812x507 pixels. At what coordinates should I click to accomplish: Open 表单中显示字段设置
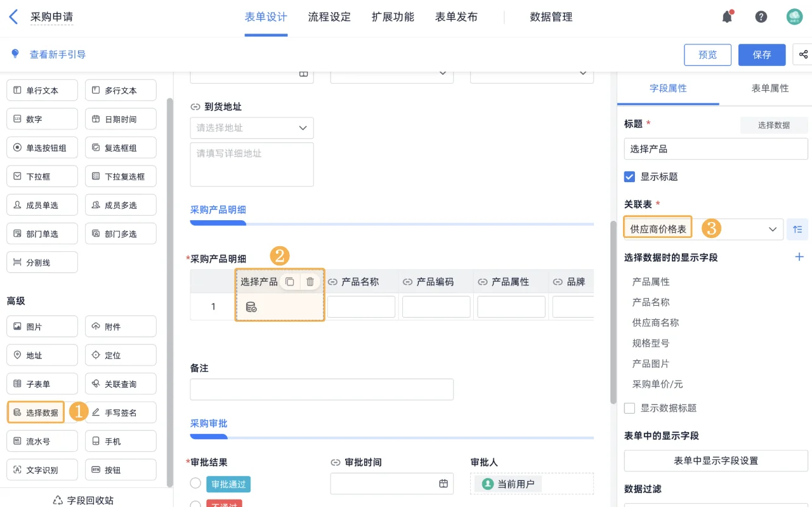tap(716, 461)
